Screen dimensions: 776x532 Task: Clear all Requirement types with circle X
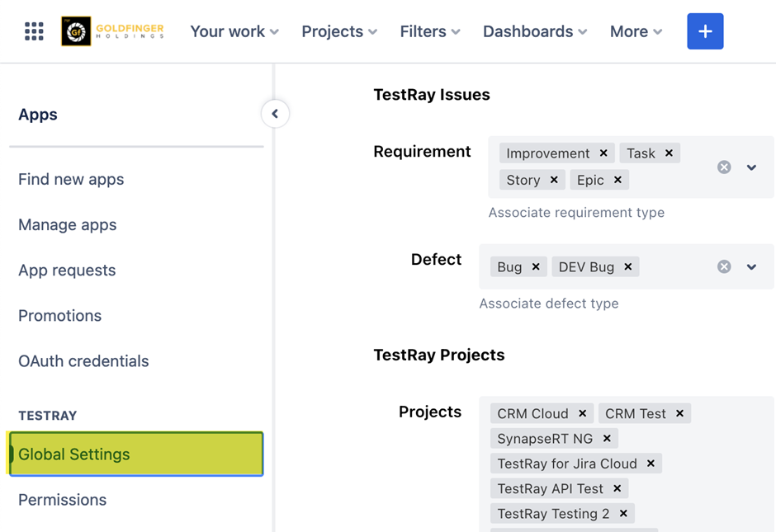[x=724, y=167]
